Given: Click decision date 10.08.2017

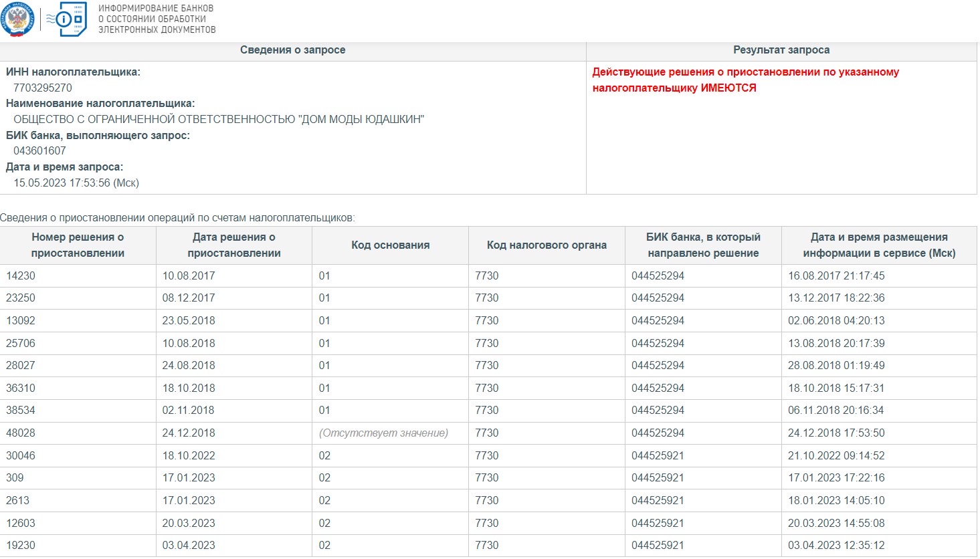Looking at the screenshot, I should pyautogui.click(x=189, y=276).
